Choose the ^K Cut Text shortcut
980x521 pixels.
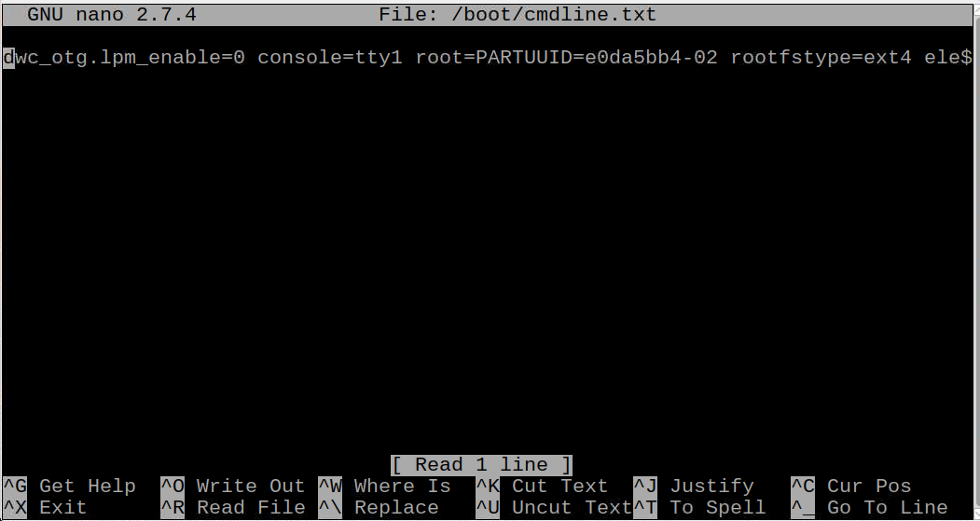(542, 486)
